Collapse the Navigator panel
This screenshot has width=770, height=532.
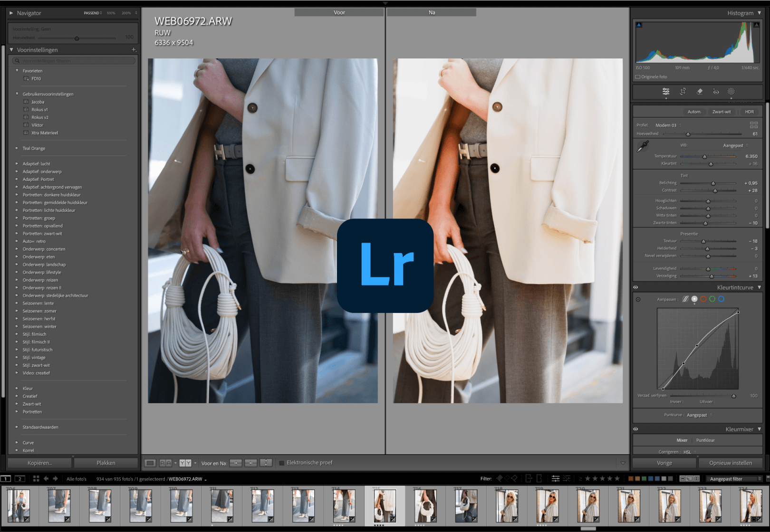click(x=11, y=13)
